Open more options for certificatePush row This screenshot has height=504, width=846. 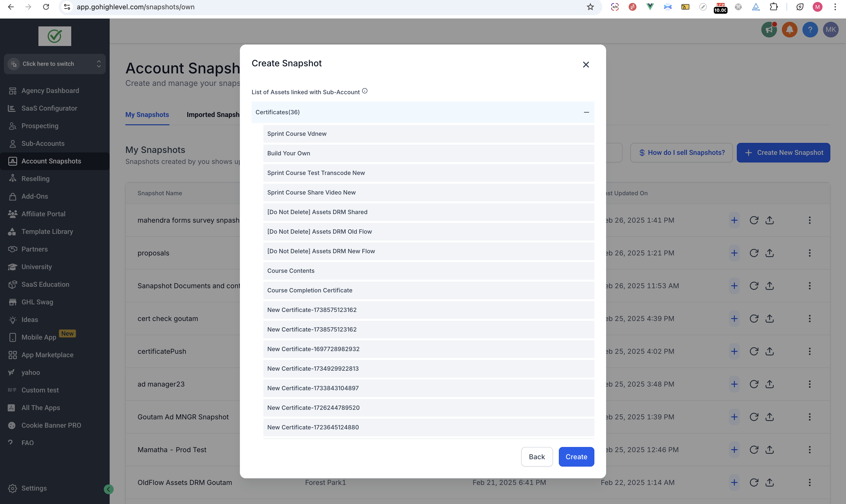click(810, 352)
